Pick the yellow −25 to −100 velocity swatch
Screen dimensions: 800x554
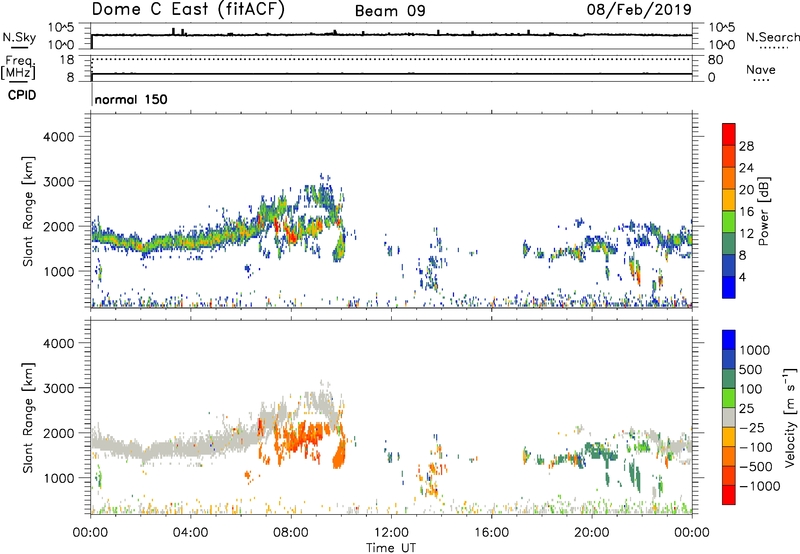(x=729, y=437)
